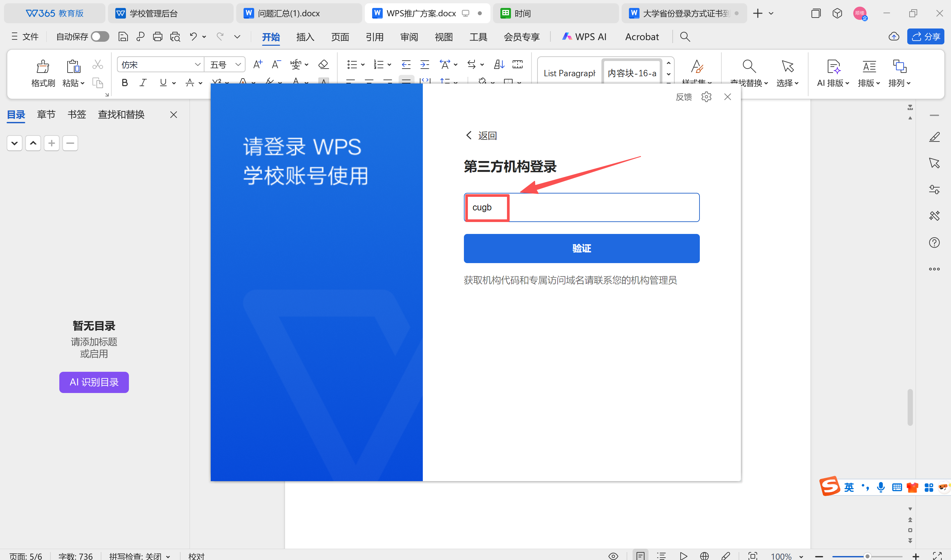The image size is (951, 560).
Task: Toggle the AutoSave switch
Action: tap(100, 36)
